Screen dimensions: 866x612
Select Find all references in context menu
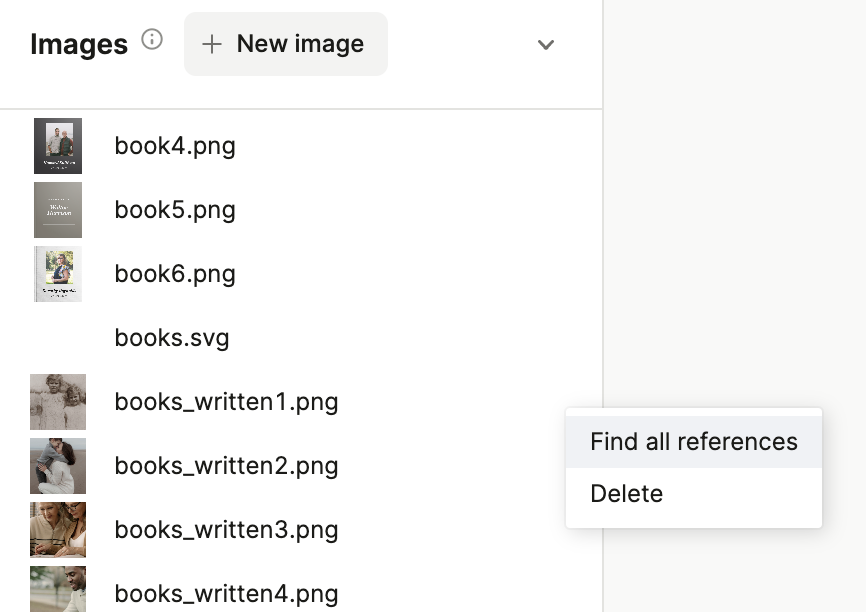click(693, 442)
